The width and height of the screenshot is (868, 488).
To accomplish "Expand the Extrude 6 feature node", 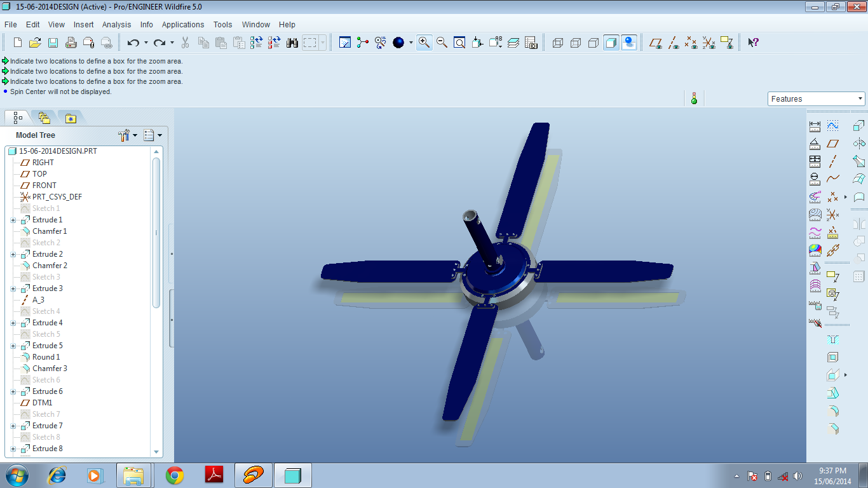I will (x=13, y=391).
